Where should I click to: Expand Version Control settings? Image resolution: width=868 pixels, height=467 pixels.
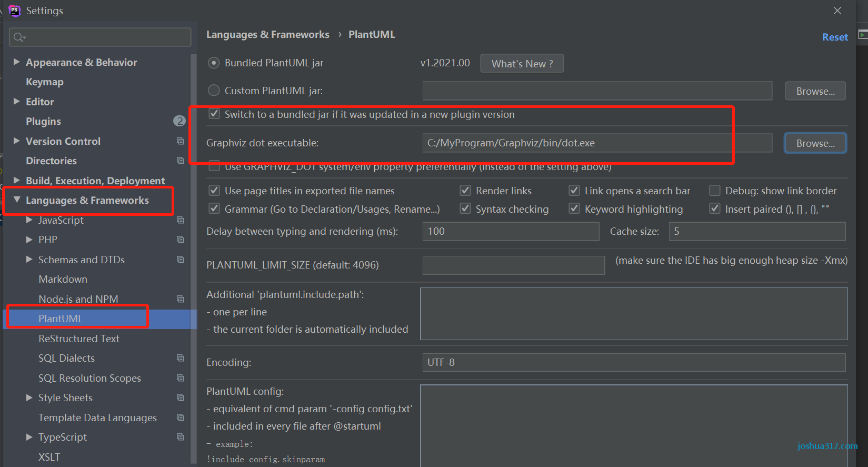[x=16, y=141]
